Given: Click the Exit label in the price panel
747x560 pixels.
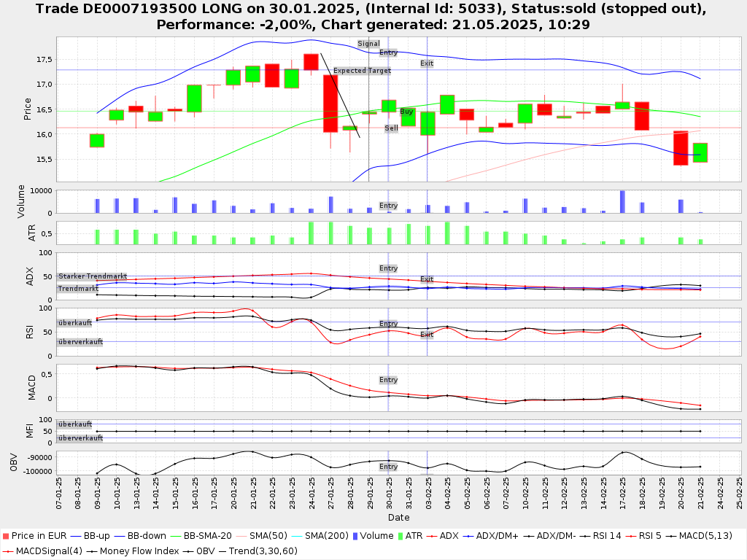Looking at the screenshot, I should (x=427, y=63).
